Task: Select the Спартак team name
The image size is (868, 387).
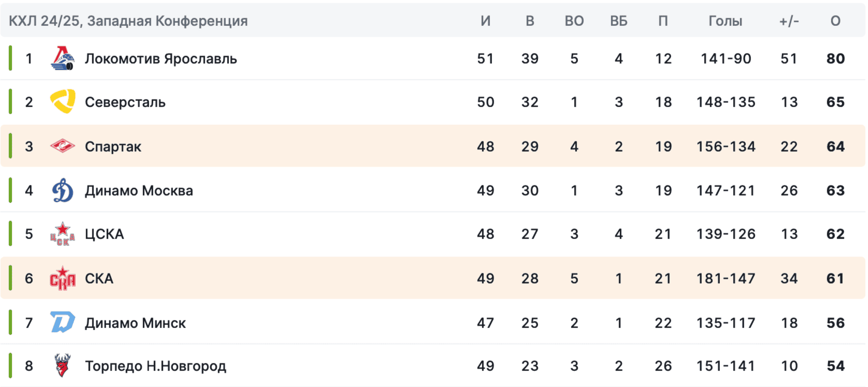Action: [113, 147]
